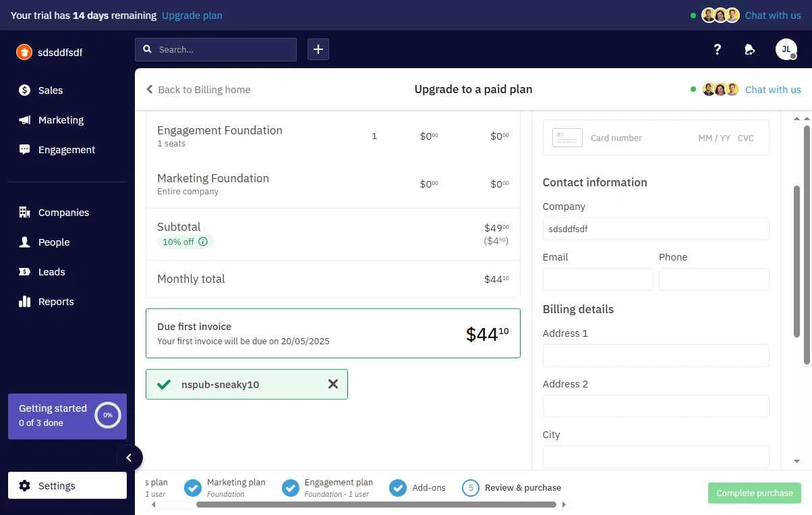The image size is (812, 515).
Task: Click the Monthly total amount $44.10
Action: (496, 279)
